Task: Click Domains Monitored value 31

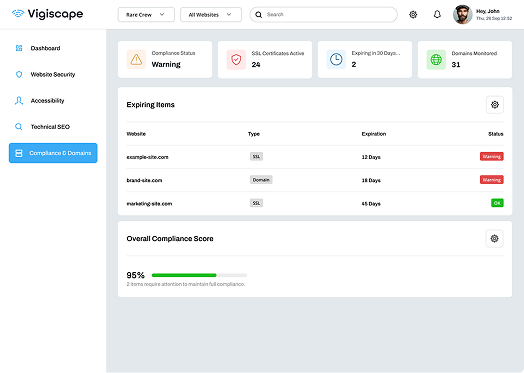Action: coord(456,65)
